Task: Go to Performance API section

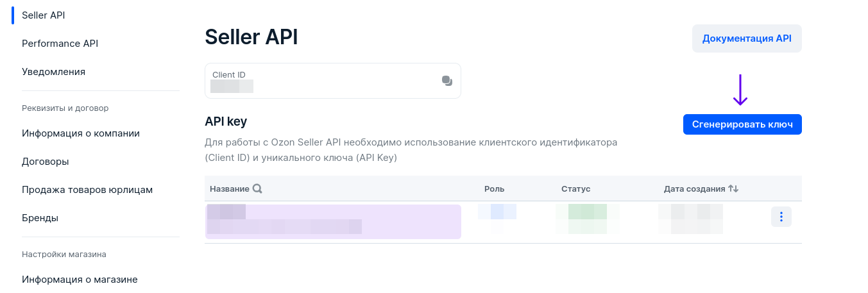Action: click(60, 44)
